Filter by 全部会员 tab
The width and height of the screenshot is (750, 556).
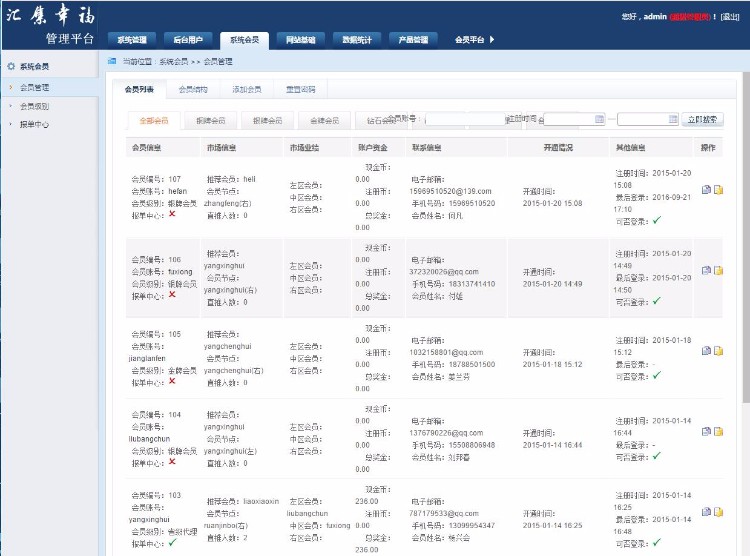[x=154, y=121]
